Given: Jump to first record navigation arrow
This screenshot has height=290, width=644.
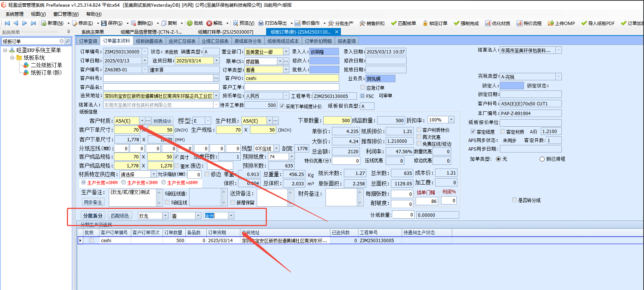Looking at the screenshot, I should click(7, 23).
